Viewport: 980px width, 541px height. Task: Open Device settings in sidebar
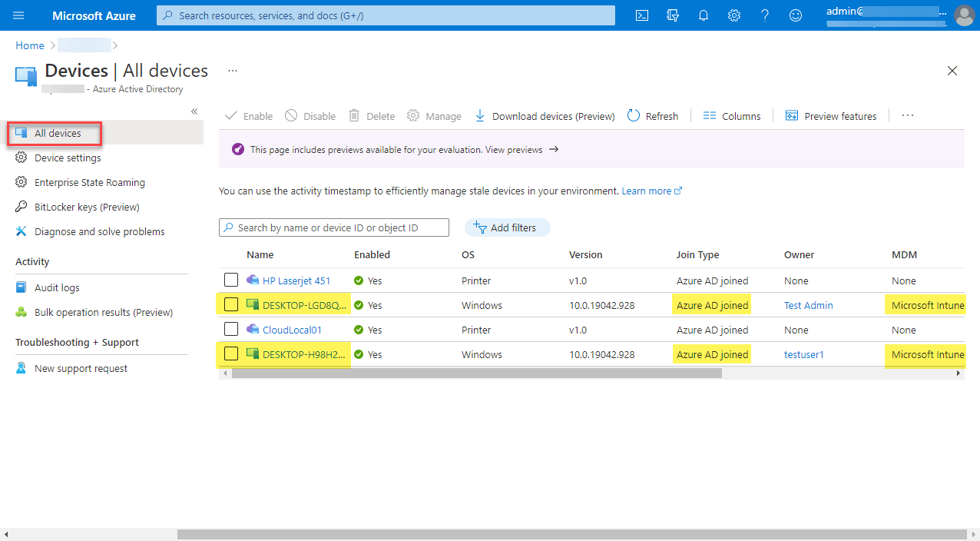pyautogui.click(x=68, y=158)
